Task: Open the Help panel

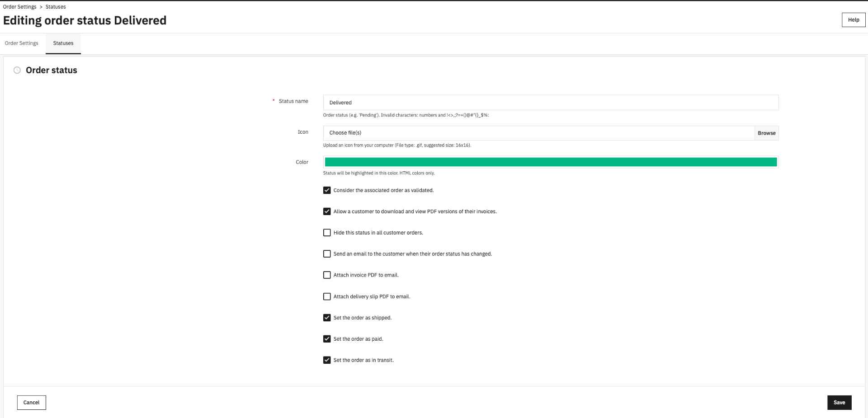Action: click(854, 20)
